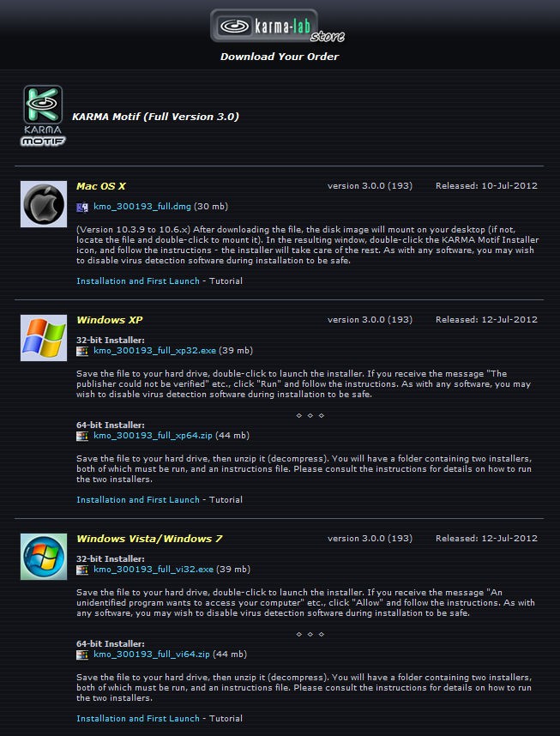This screenshot has width=560, height=736.
Task: Click the dmg file icon next to kmo_300193_full.dmg
Action: pyautogui.click(x=82, y=207)
